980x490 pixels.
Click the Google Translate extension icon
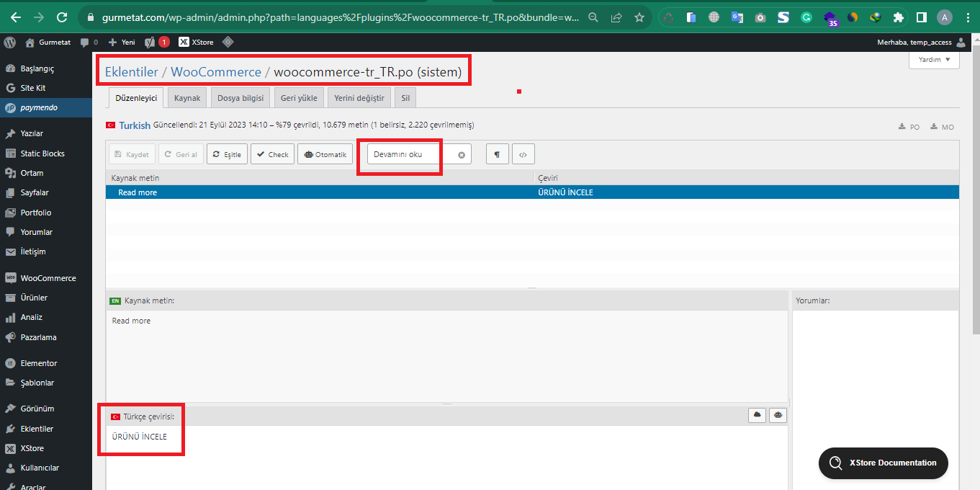pyautogui.click(x=737, y=17)
